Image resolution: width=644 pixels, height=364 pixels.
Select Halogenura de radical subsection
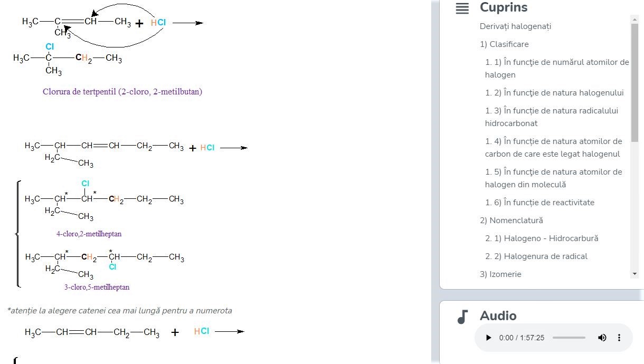(536, 256)
